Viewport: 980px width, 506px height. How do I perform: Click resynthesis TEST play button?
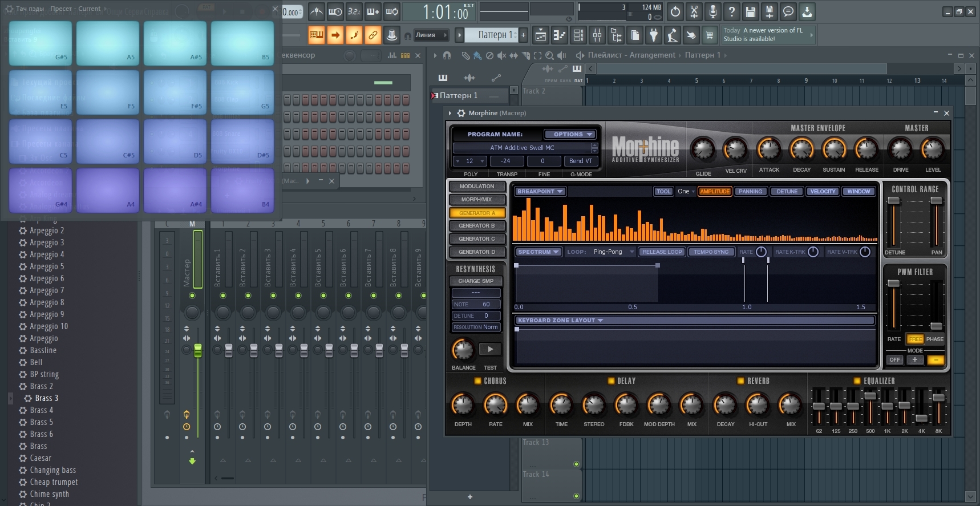(489, 349)
